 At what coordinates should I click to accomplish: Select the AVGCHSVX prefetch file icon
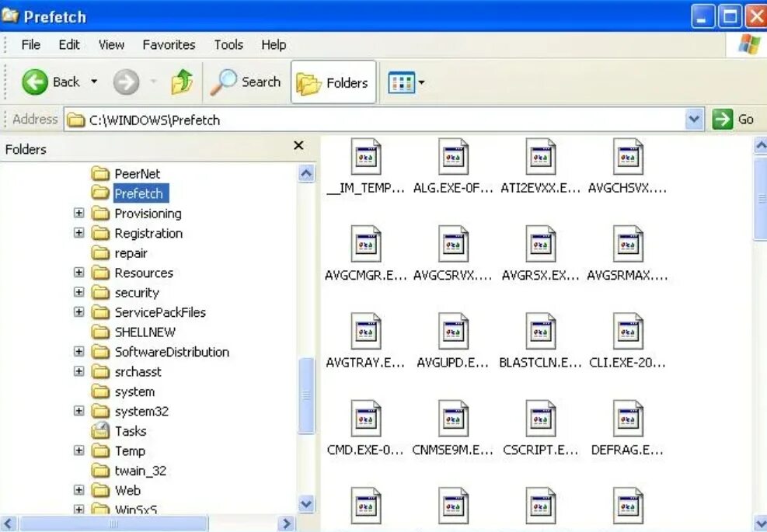click(628, 156)
